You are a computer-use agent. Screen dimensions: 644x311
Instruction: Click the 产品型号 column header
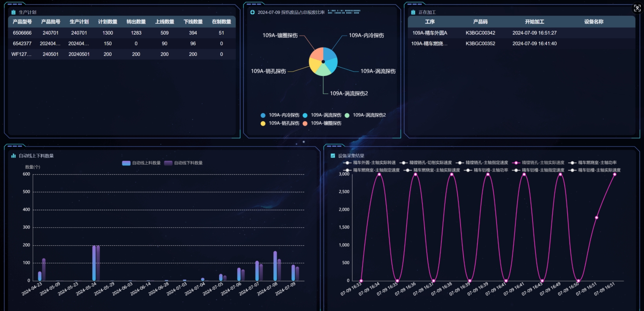pos(22,22)
